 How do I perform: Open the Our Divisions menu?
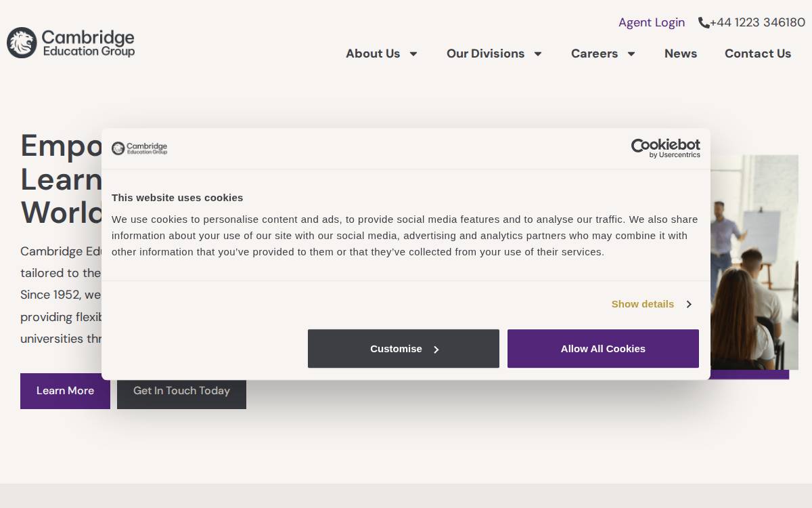point(486,54)
